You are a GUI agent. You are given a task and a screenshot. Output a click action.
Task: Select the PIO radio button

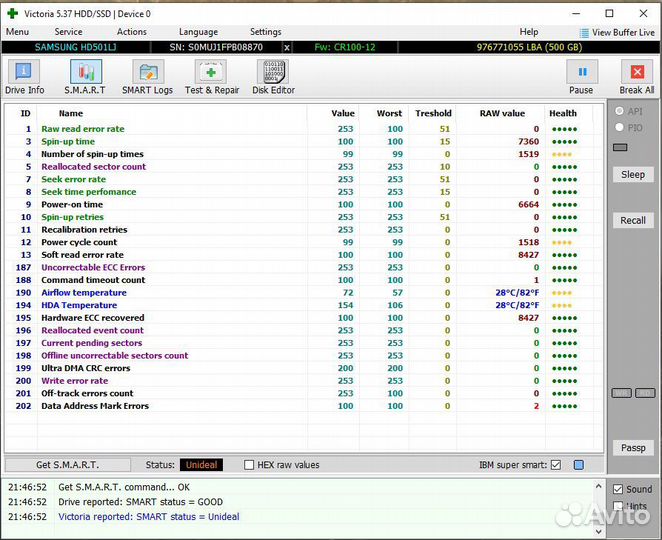pyautogui.click(x=621, y=127)
